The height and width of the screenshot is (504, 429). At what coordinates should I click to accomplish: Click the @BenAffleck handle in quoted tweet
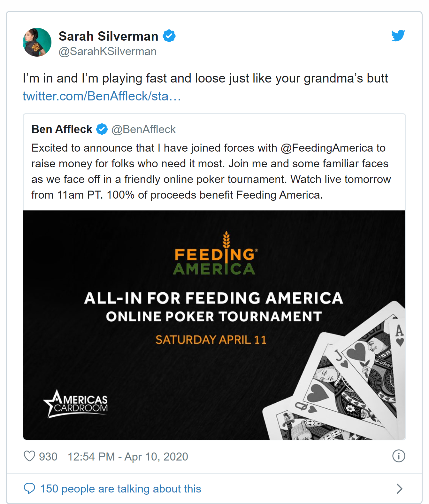tap(143, 129)
